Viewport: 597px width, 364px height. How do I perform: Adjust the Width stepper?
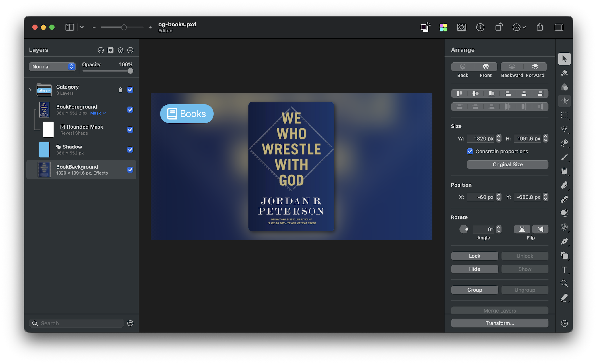coord(499,138)
